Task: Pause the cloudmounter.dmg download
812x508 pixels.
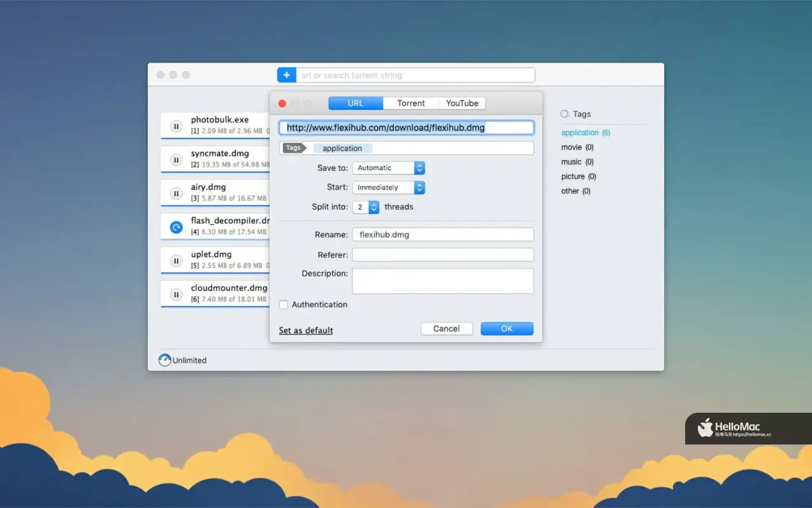Action: [176, 295]
